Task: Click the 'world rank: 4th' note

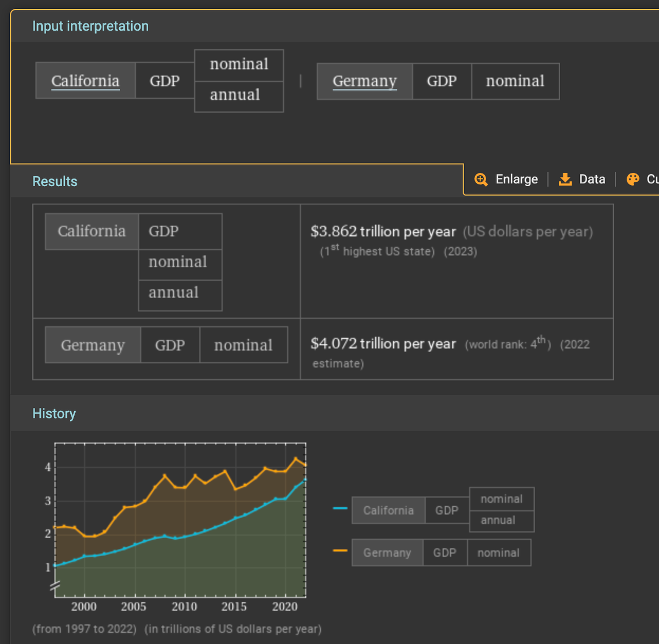Action: [508, 343]
